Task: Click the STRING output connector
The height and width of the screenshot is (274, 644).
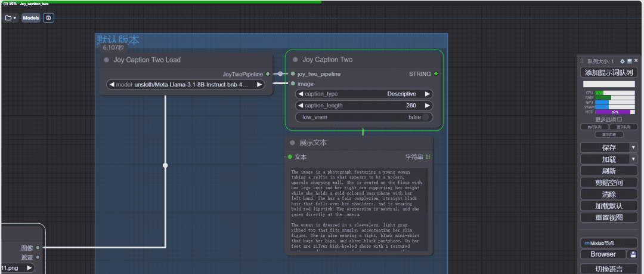Action: [436, 74]
